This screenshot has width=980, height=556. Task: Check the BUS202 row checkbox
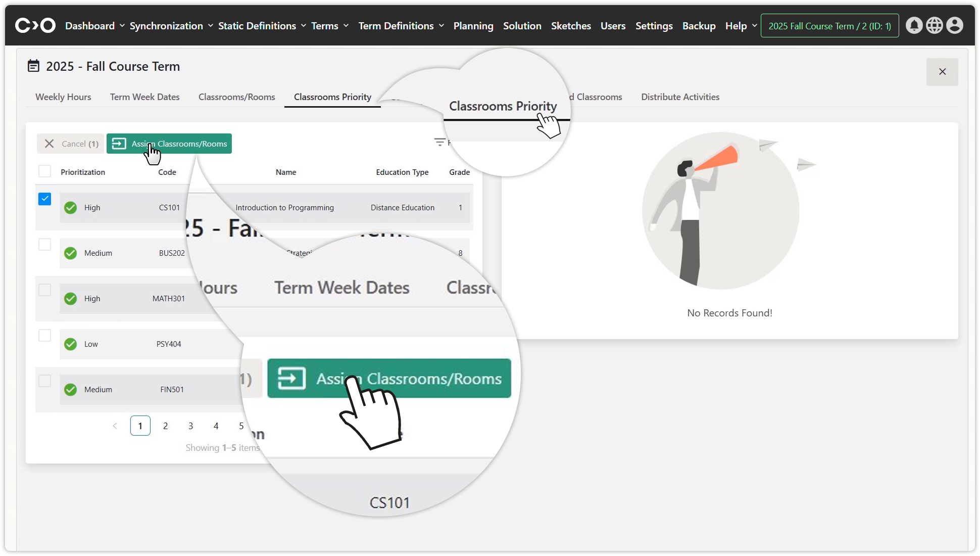(x=45, y=245)
